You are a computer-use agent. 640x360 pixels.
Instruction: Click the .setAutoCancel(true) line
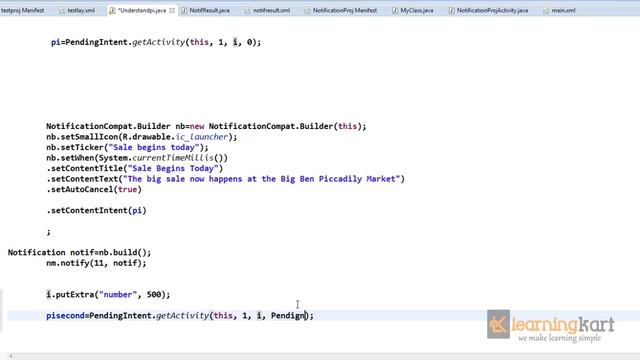pyautogui.click(x=94, y=189)
